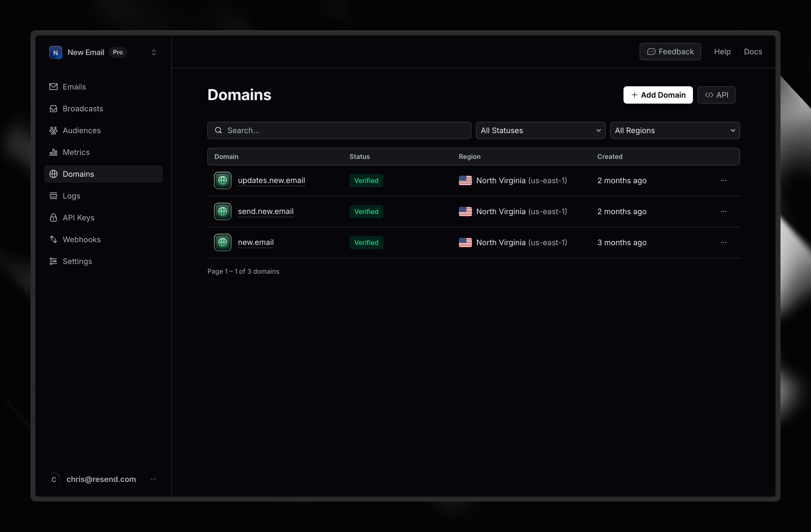Open the New Email team switcher chevrons

tap(154, 53)
